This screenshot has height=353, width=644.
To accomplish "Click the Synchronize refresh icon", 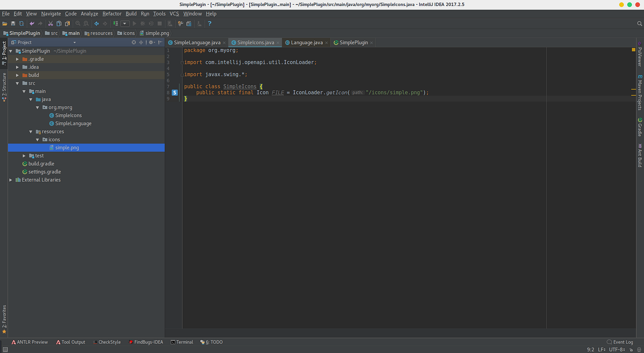I will [x=22, y=23].
